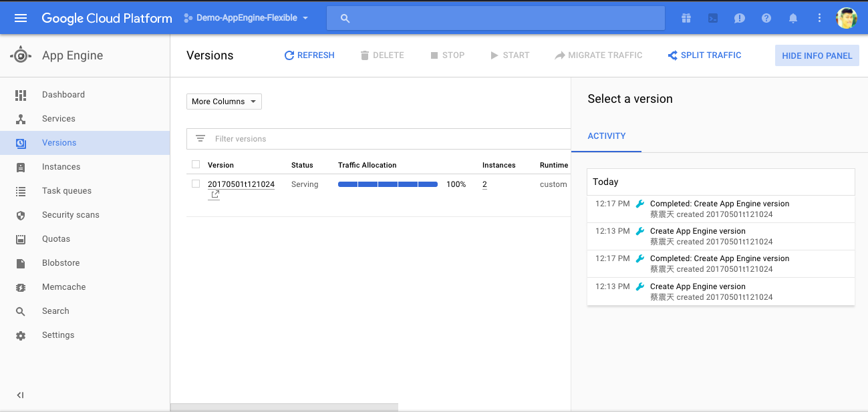This screenshot has width=868, height=412.
Task: Open Demo-AppEngine-Flexible project selector
Action: click(246, 18)
